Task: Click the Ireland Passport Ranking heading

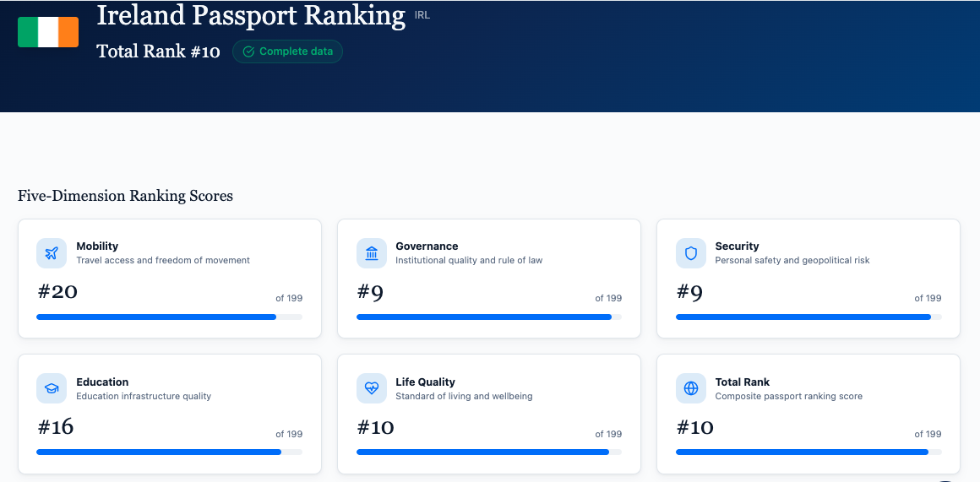Action: click(251, 15)
